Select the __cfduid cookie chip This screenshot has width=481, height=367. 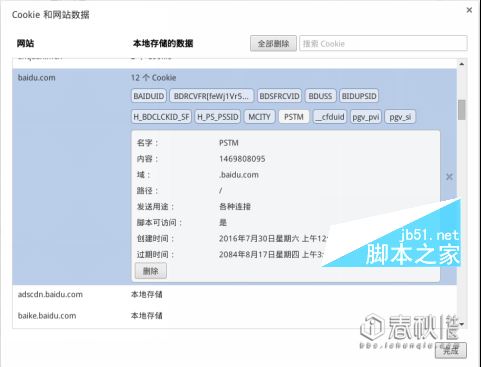330,117
